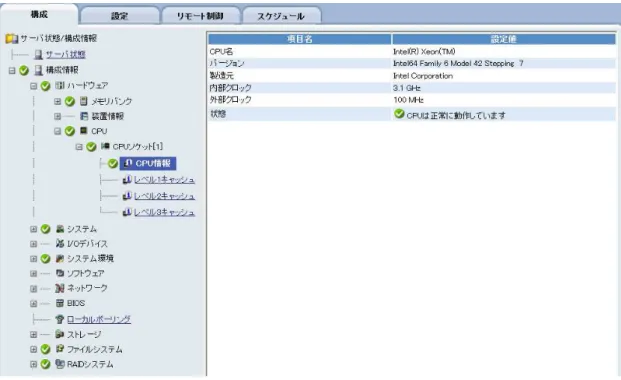Click the ハードウェア chip icon

tap(59, 85)
